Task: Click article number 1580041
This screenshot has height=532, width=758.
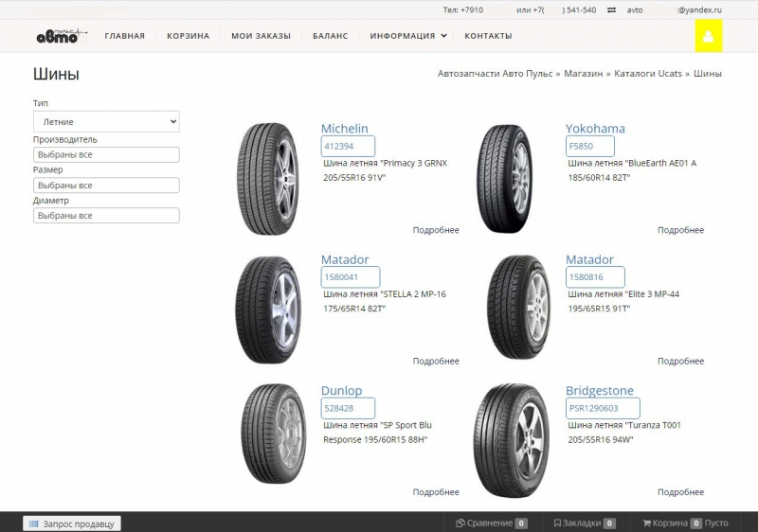Action: point(351,277)
